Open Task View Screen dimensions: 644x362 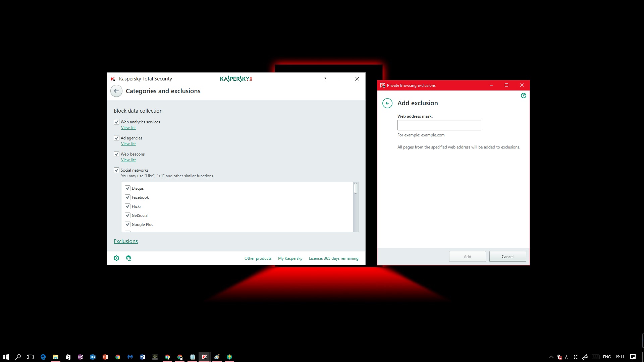coord(31,357)
